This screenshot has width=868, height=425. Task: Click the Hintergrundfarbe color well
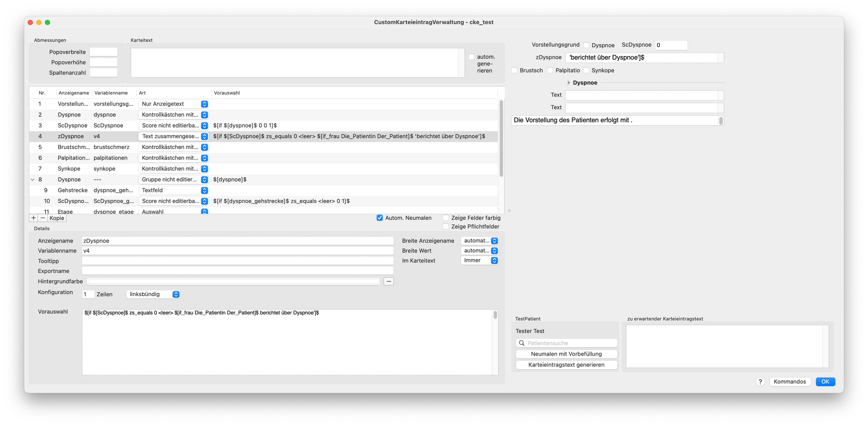pyautogui.click(x=233, y=281)
